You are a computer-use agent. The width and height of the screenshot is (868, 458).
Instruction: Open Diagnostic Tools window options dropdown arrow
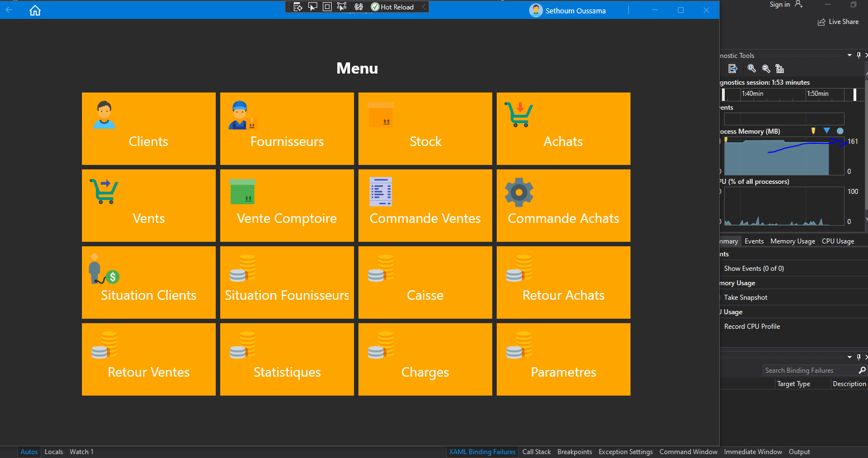coord(850,55)
